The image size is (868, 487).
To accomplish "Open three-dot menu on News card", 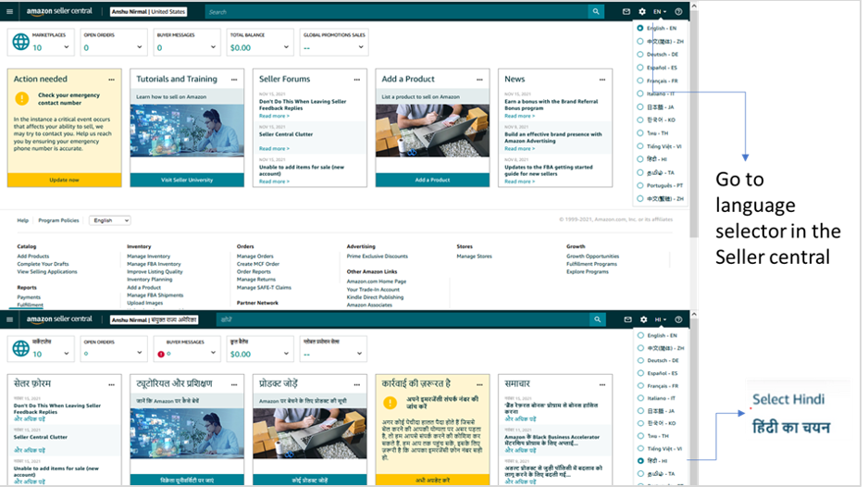I will click(x=602, y=80).
